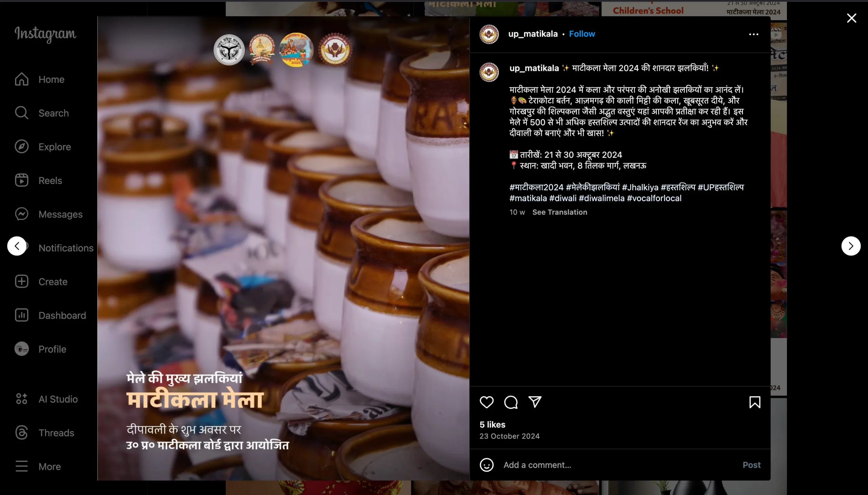Open the emoji picker smiley icon
The image size is (868, 495).
coord(486,465)
